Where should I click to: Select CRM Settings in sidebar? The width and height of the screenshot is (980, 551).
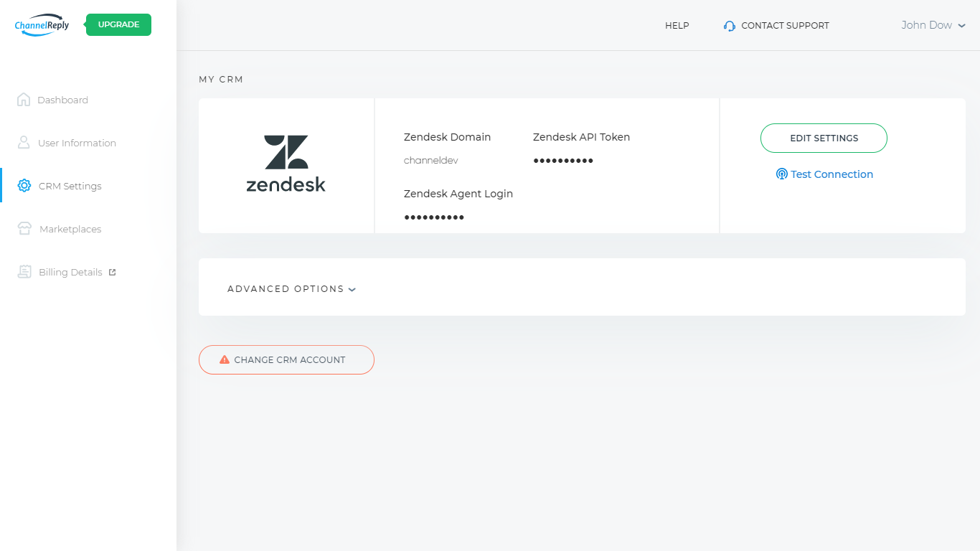click(x=70, y=186)
